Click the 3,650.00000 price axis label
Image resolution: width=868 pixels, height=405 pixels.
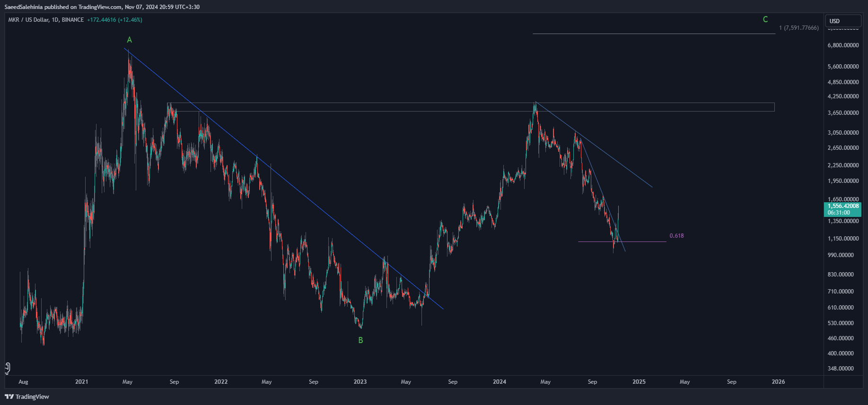(x=843, y=113)
